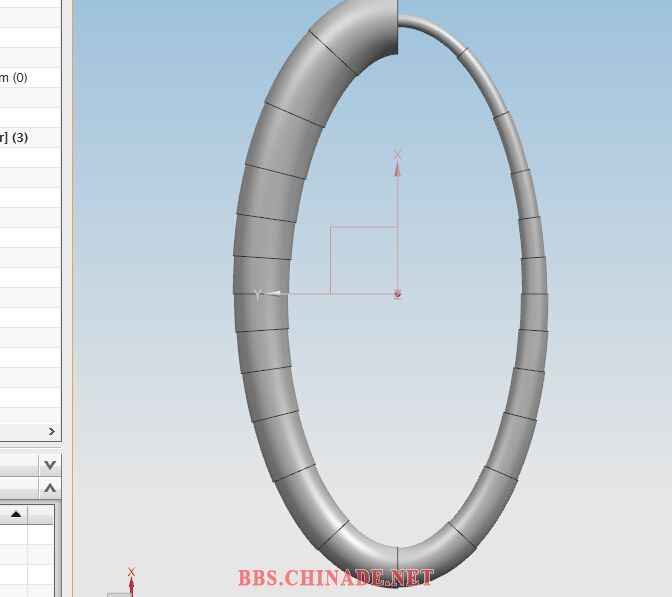Sort the table by the triangle-arrow column header
Viewport: 672px width, 597px height.
pyautogui.click(x=15, y=515)
